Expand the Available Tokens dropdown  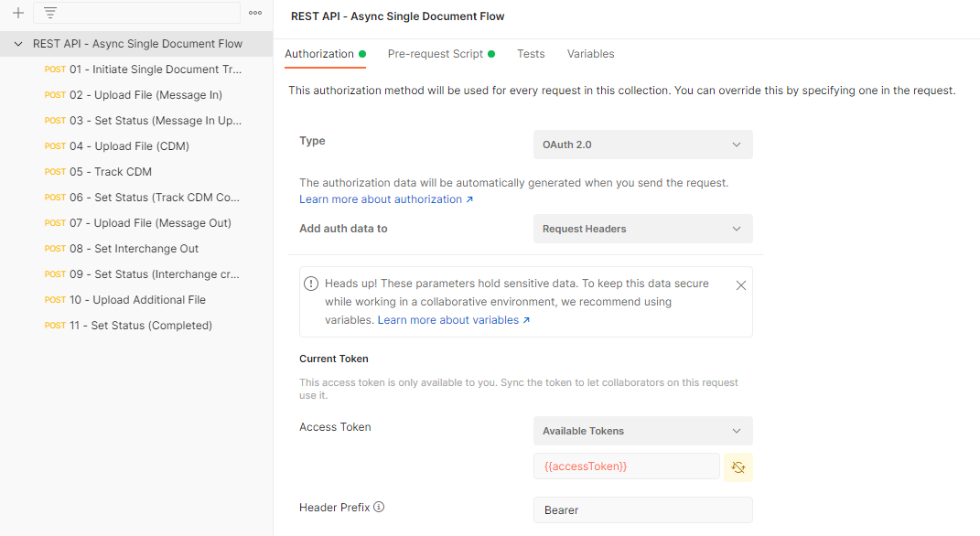coord(642,431)
